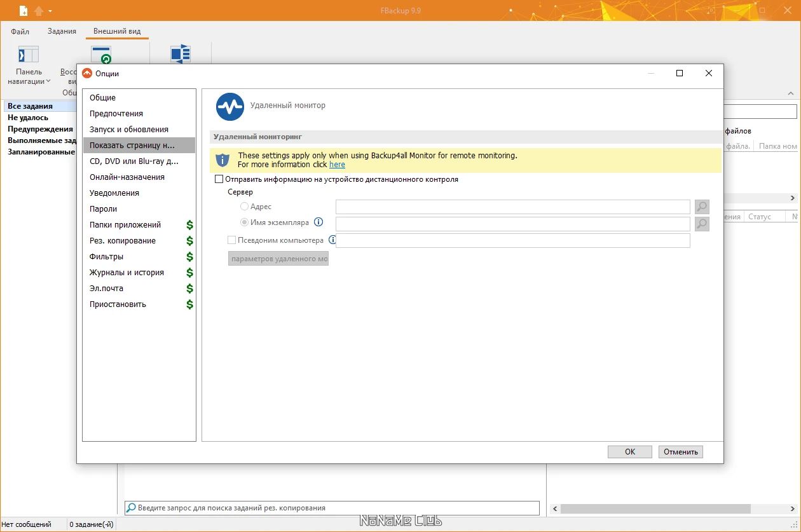Click the OK button
Screen dimensions: 801x532
coord(630,452)
